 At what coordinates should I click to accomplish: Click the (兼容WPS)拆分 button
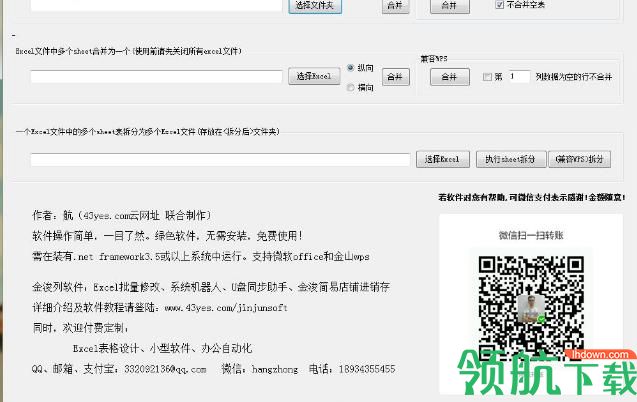tap(579, 159)
